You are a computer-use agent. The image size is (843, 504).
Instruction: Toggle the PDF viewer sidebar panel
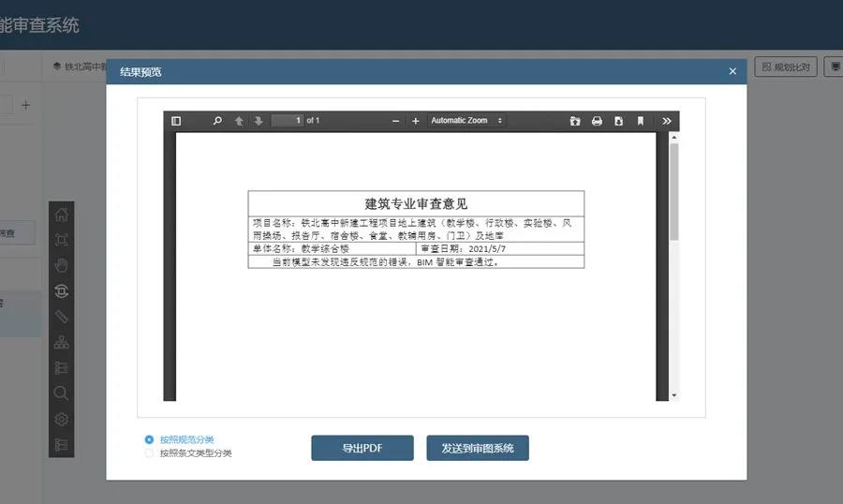point(176,121)
